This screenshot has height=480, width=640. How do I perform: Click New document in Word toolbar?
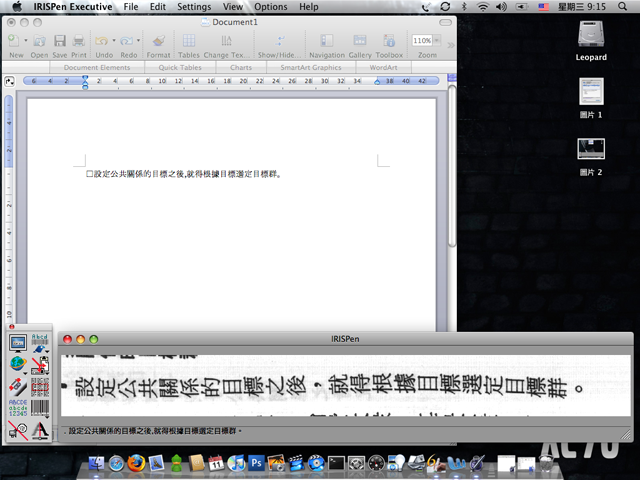[x=14, y=46]
